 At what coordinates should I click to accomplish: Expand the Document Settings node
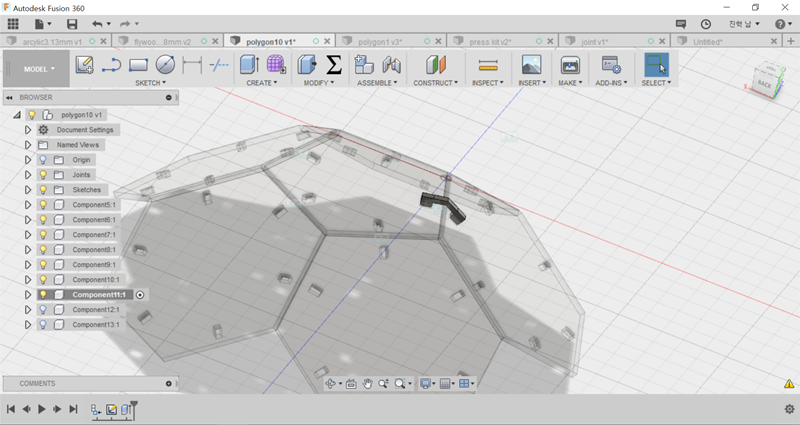pos(28,130)
